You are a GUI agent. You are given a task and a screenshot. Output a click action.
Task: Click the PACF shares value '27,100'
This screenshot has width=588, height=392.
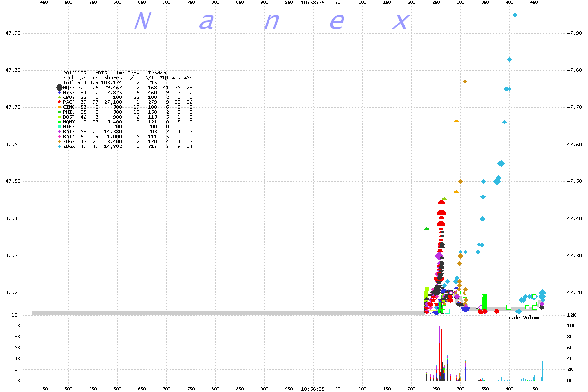click(113, 102)
